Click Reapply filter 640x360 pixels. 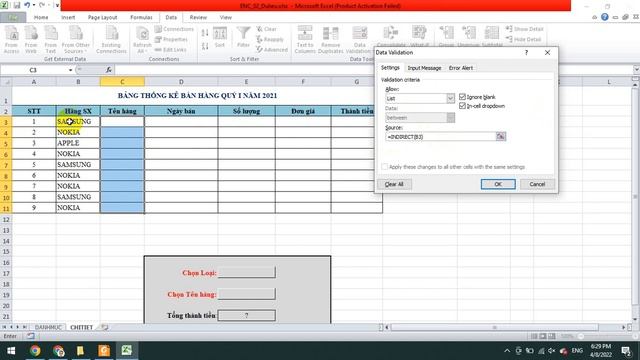pyautogui.click(x=270, y=39)
